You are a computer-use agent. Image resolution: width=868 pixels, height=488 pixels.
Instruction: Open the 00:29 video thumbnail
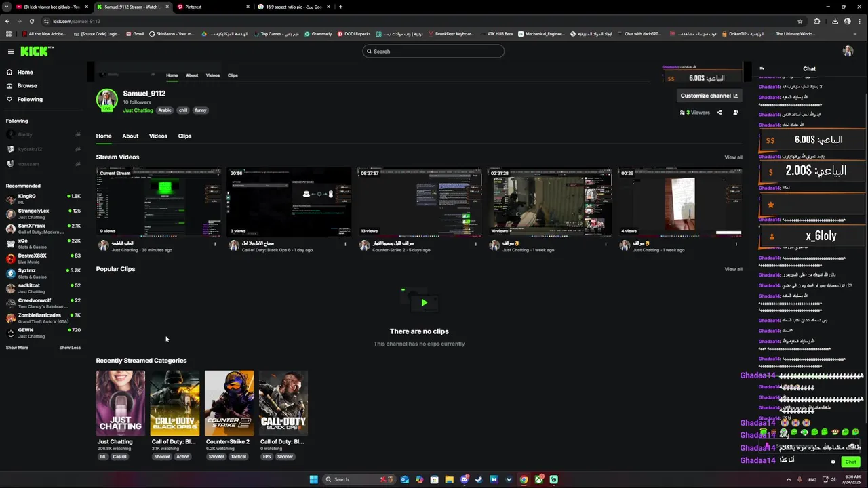[x=679, y=203]
